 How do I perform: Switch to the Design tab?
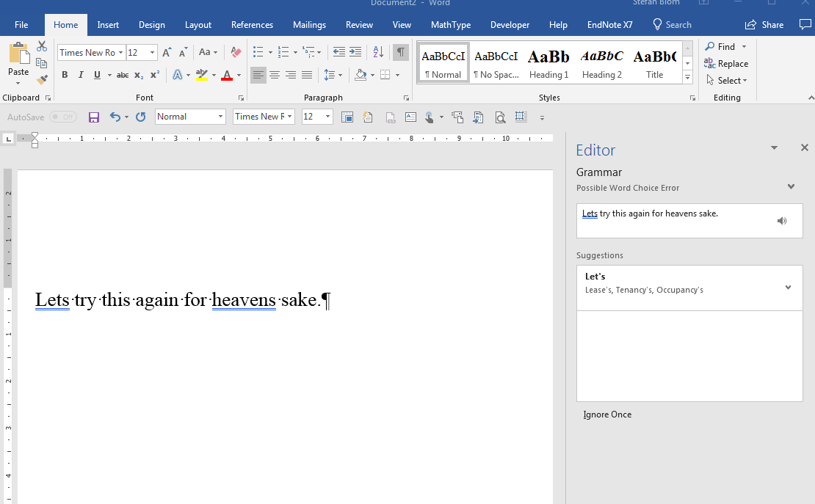click(151, 25)
